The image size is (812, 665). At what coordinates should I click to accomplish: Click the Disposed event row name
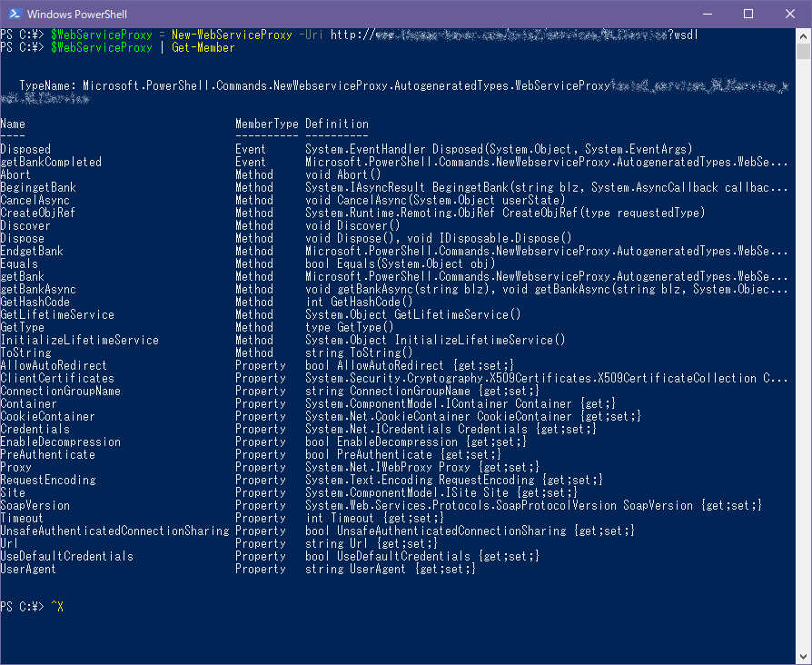tap(25, 149)
